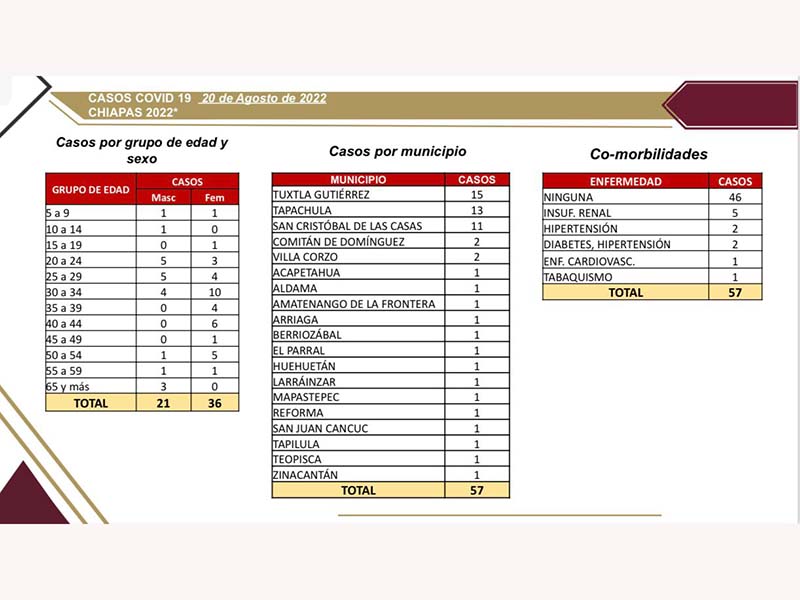Click the 'Masc' column header
This screenshot has height=600, width=800.
click(x=163, y=197)
